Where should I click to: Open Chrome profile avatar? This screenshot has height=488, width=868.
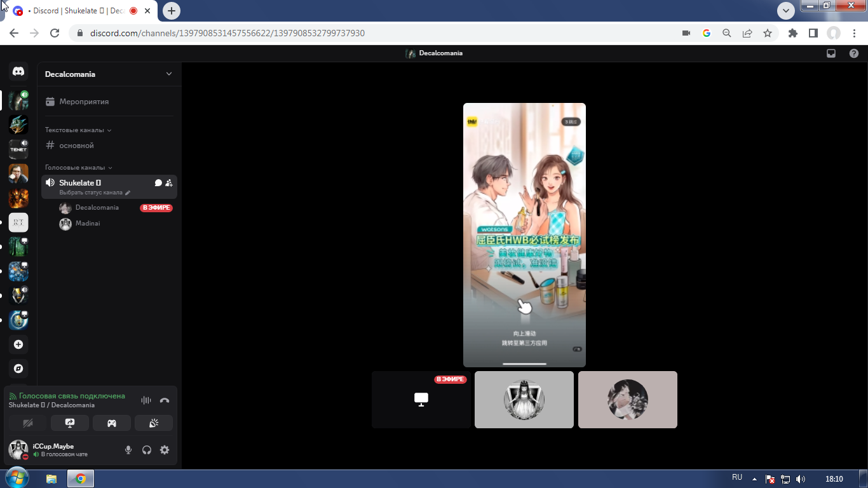(x=834, y=33)
